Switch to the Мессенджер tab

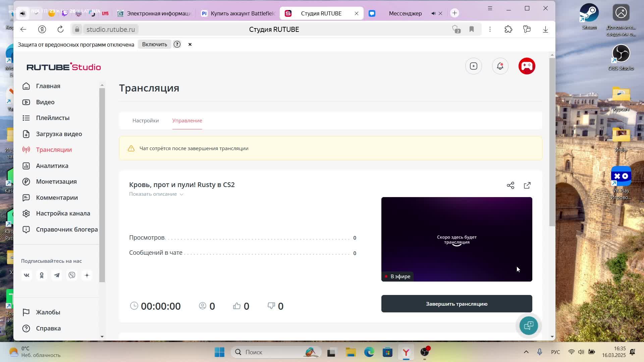405,13
